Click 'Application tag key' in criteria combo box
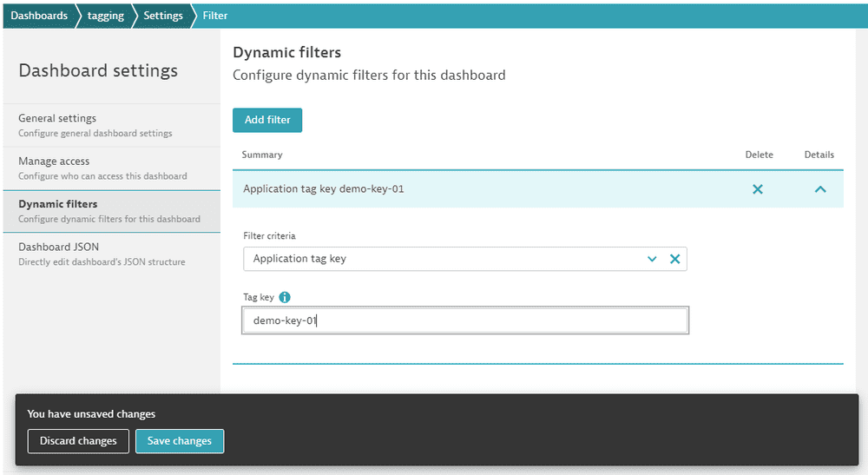The width and height of the screenshot is (868, 475). (x=299, y=259)
